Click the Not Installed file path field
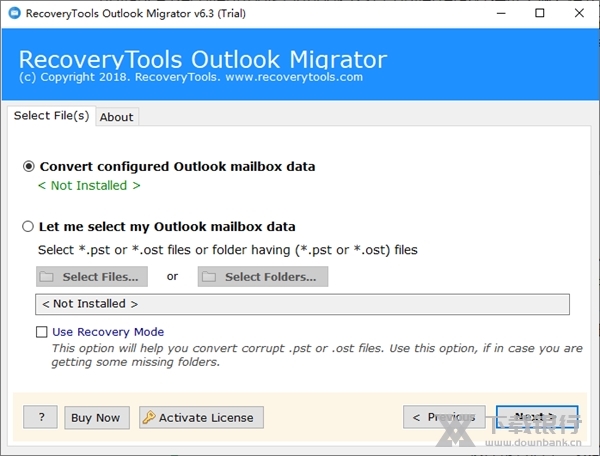 (x=301, y=304)
